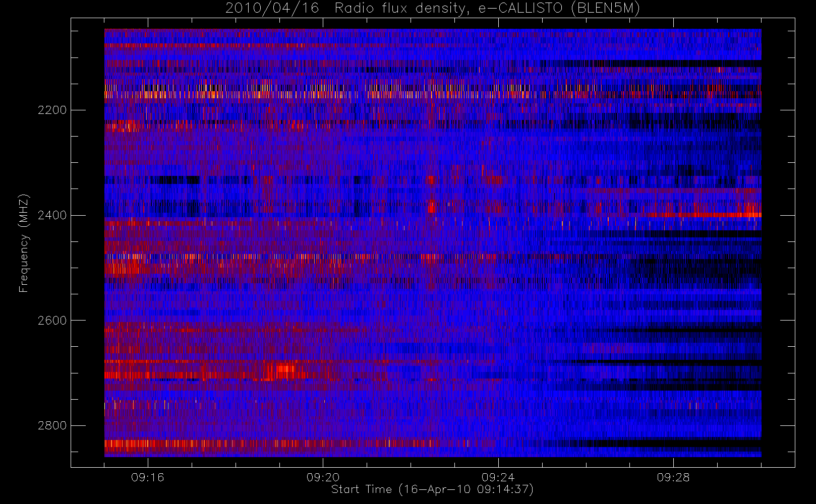Click the date "2010/04/16" in the title
The image size is (816, 504).
(x=272, y=9)
